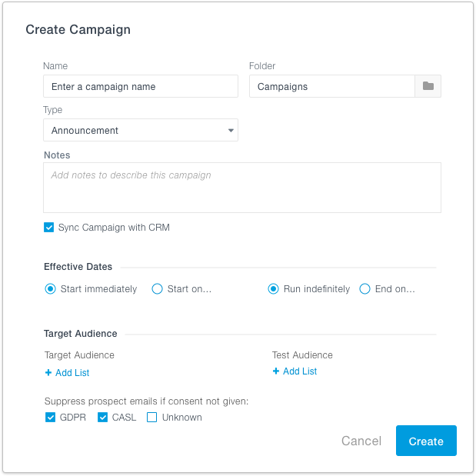This screenshot has height=476, width=476.
Task: Choose the Start on... option
Action: point(157,288)
